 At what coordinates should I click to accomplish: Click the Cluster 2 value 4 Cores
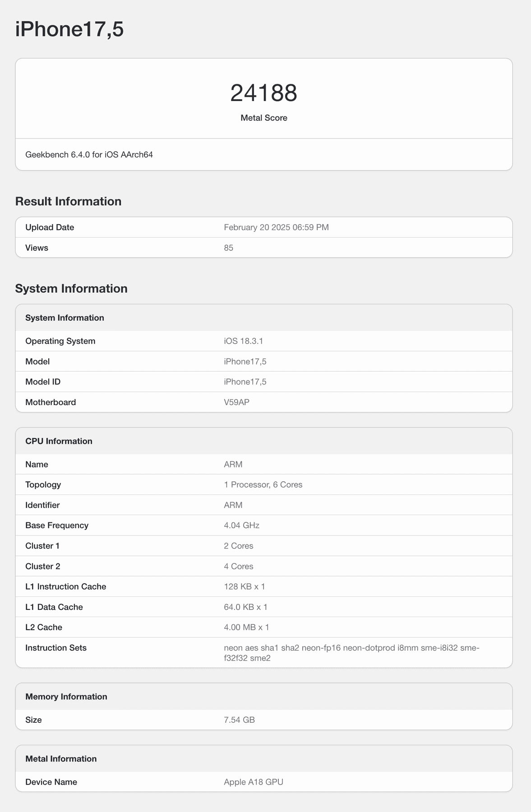238,566
